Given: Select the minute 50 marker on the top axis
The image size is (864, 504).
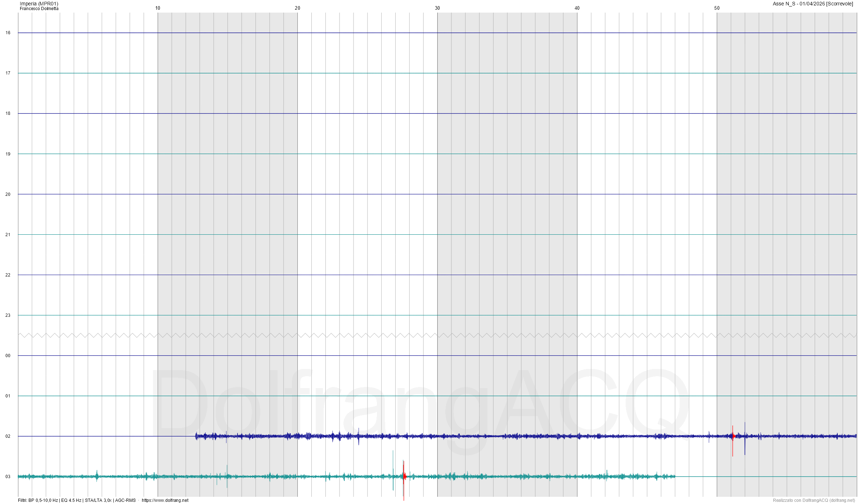Looking at the screenshot, I should 717,8.
